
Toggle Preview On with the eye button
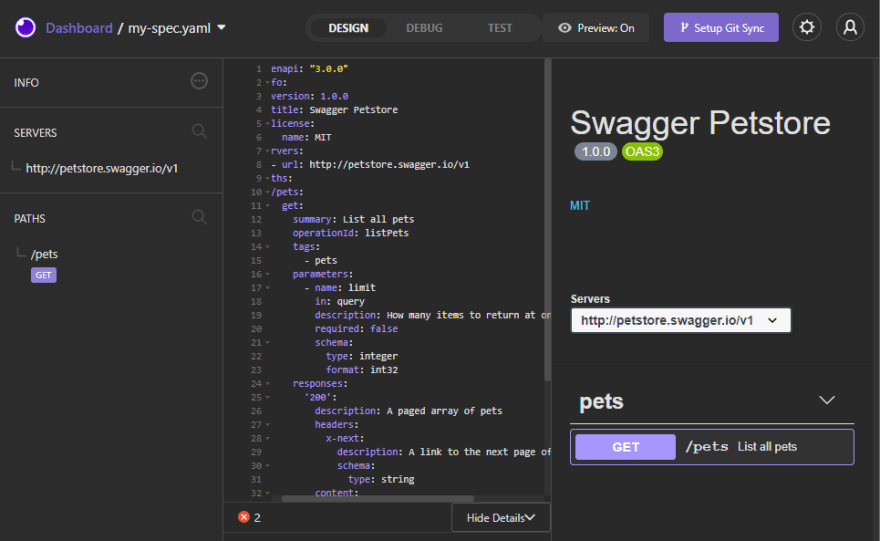pos(595,27)
